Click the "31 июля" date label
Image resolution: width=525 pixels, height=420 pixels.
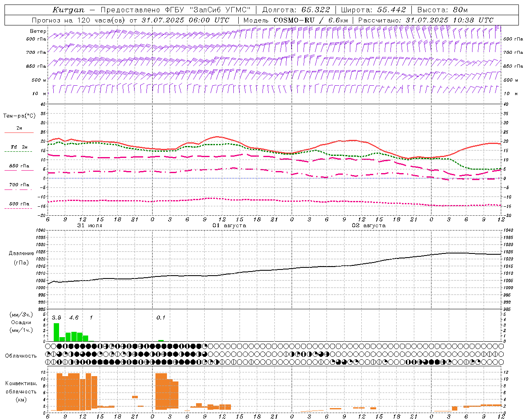(90, 226)
